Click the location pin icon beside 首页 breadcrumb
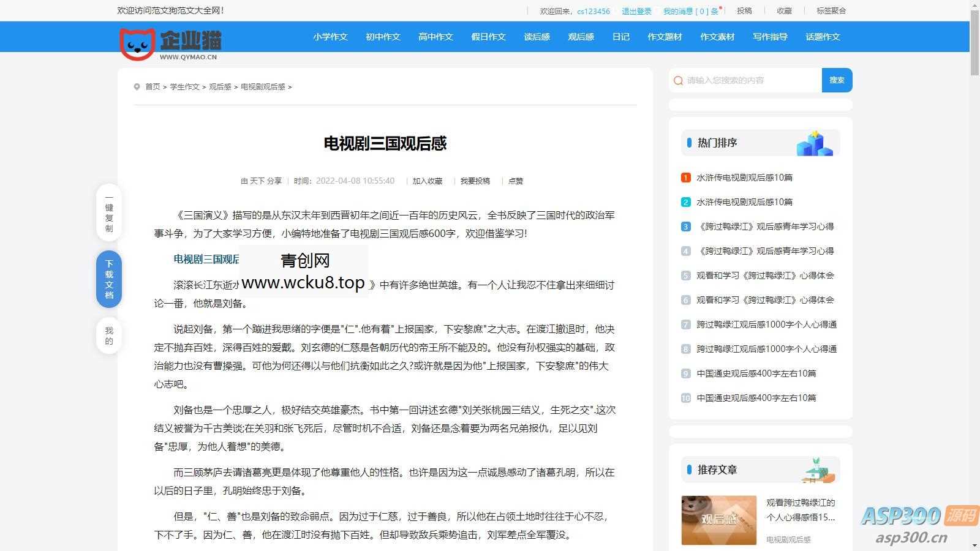This screenshot has width=980, height=551. [x=137, y=86]
